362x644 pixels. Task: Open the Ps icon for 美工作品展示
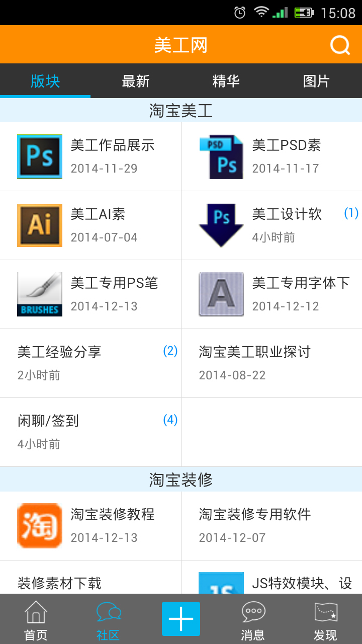[x=40, y=156]
